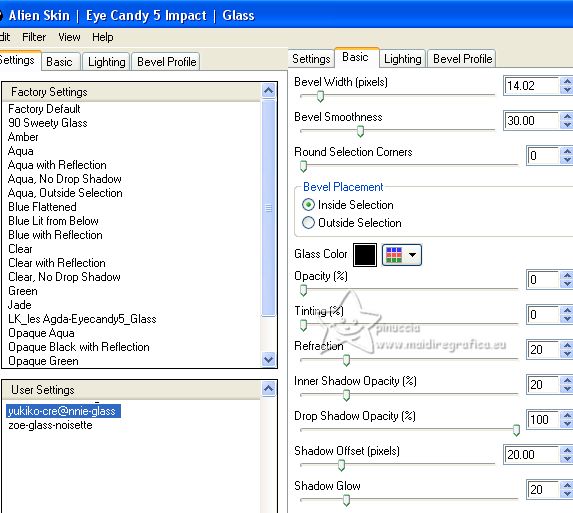Select Aqua, Outside Selection preset
This screenshot has width=573, height=513.
click(x=65, y=193)
